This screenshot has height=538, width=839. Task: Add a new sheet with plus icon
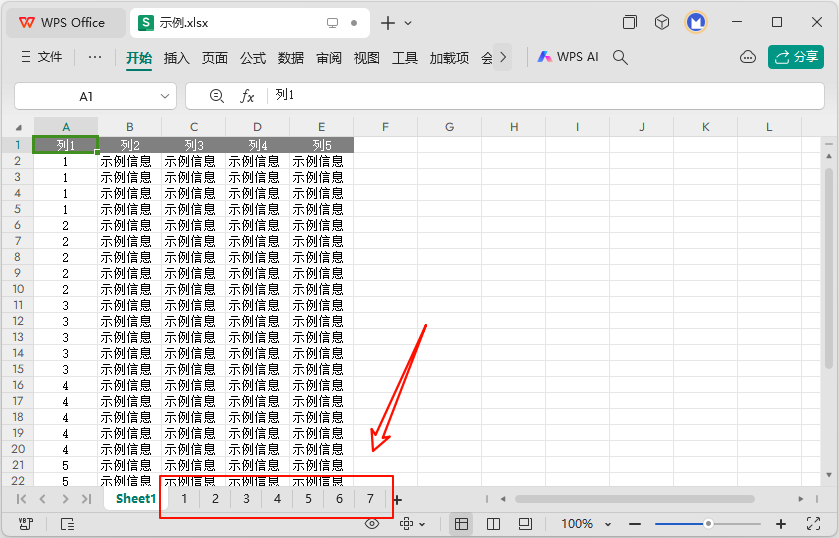tap(397, 499)
